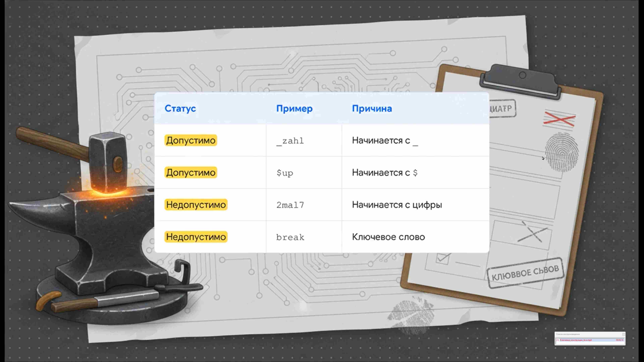Image resolution: width=644 pixels, height=362 pixels.
Task: Click the Допустимо badge beside _zahl
Action: click(x=191, y=140)
